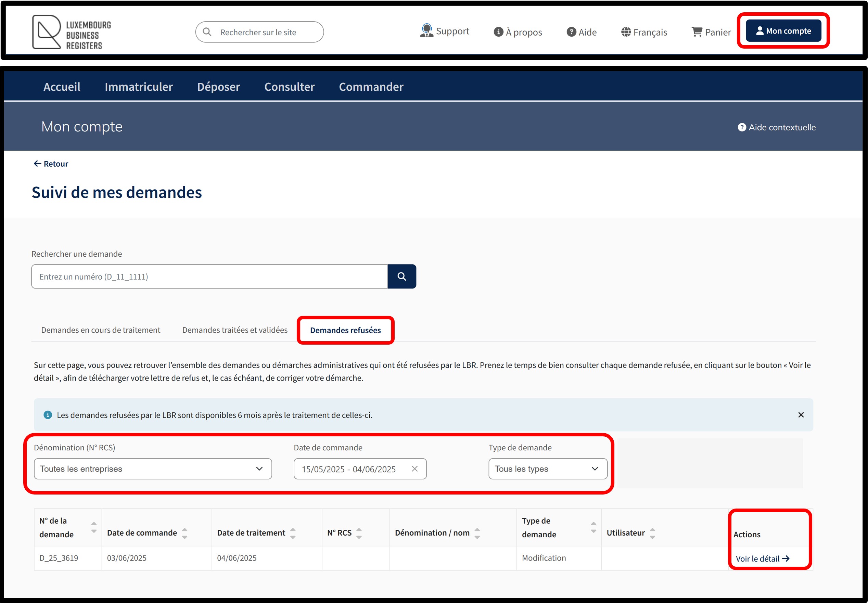This screenshot has height=603, width=868.
Task: Expand Tous les types dropdown
Action: point(547,469)
